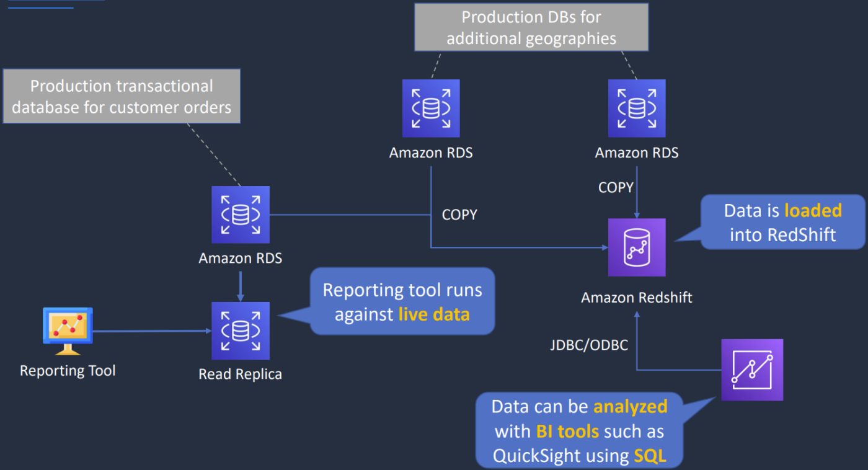Click the "Amazon Redshift" text label
The width and height of the screenshot is (868, 470).
coord(637,298)
